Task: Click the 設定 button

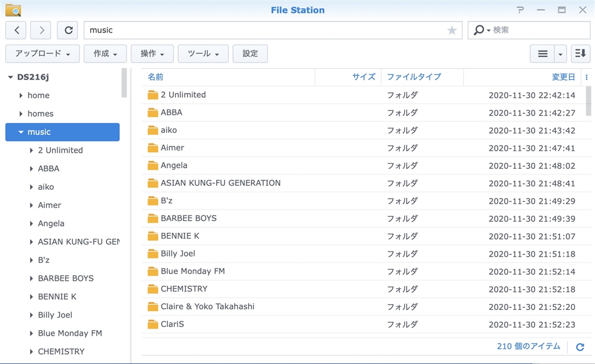Action: point(250,53)
